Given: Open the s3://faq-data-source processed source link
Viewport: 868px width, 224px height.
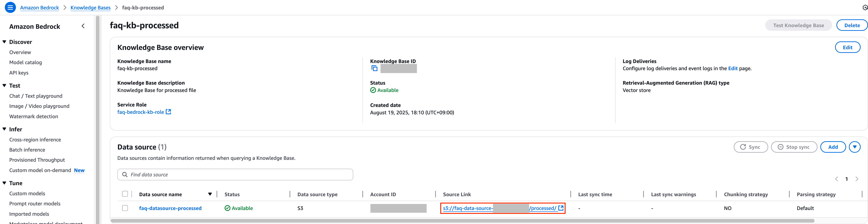Looking at the screenshot, I should [499, 209].
